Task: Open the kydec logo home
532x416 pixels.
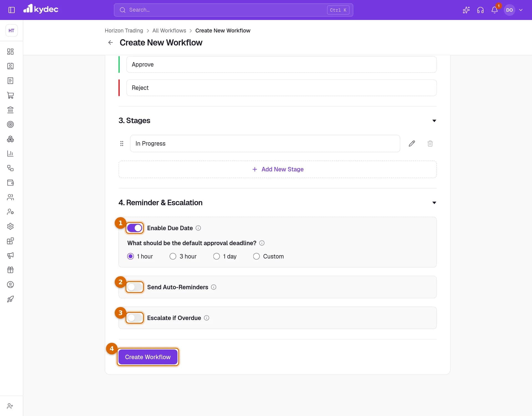Action: click(x=41, y=9)
